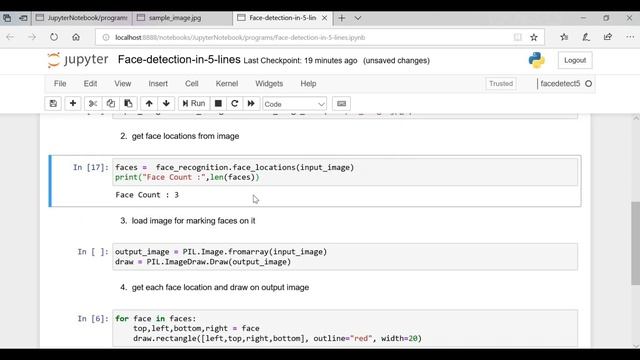Open the File menu
This screenshot has height=360, width=640.
click(60, 84)
